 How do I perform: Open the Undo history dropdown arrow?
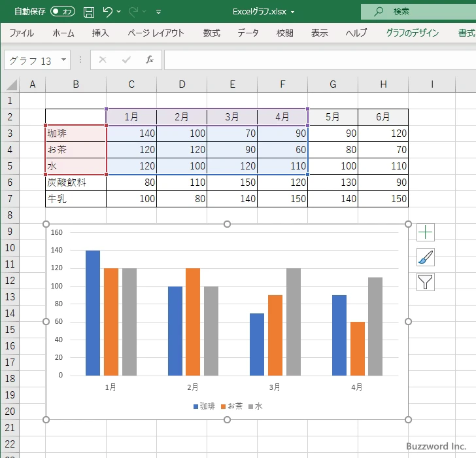point(119,12)
